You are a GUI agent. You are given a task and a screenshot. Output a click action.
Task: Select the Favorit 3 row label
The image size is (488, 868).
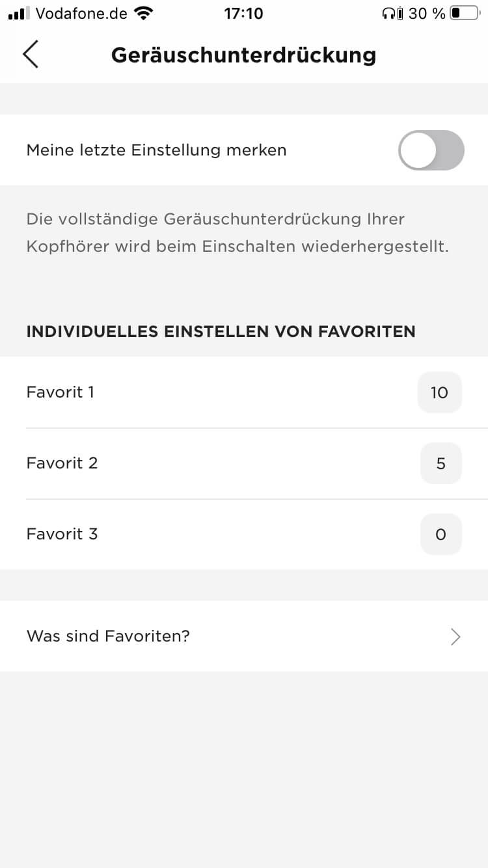pos(62,534)
